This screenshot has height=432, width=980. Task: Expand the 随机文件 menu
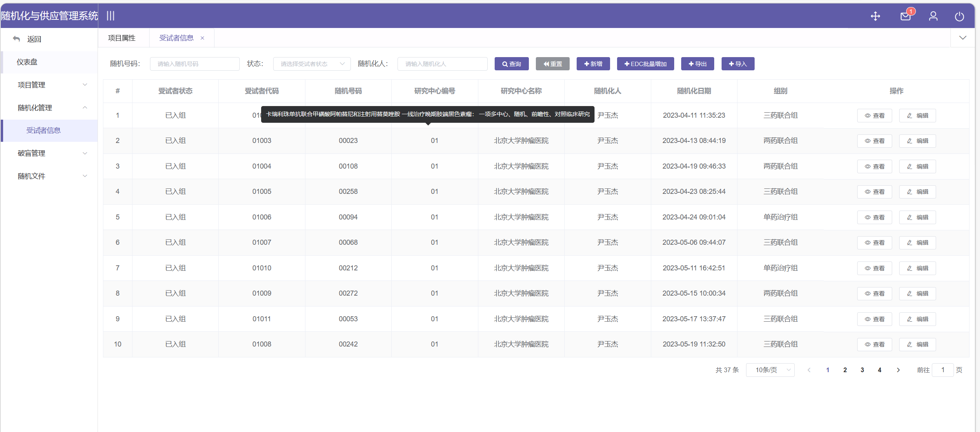point(49,176)
